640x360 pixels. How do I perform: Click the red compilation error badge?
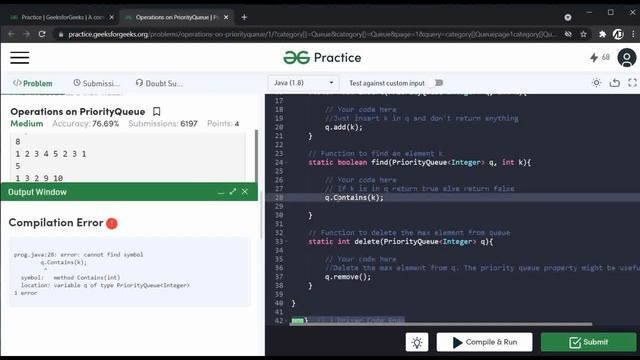click(x=112, y=223)
